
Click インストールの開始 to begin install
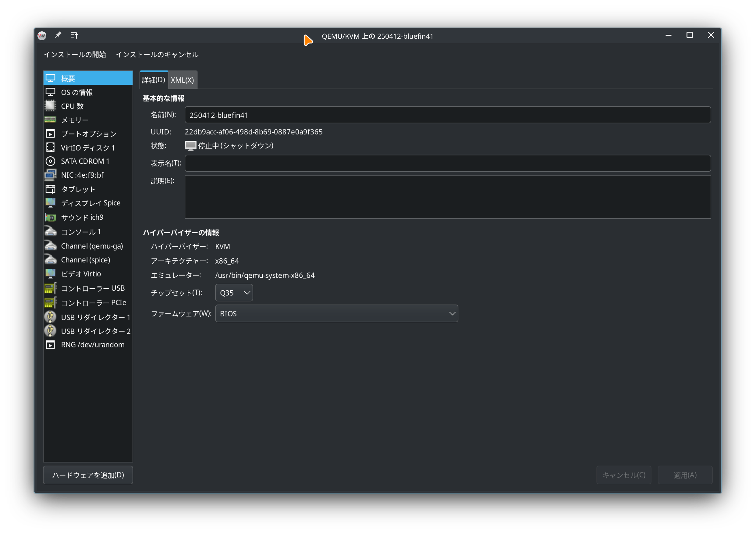(75, 54)
